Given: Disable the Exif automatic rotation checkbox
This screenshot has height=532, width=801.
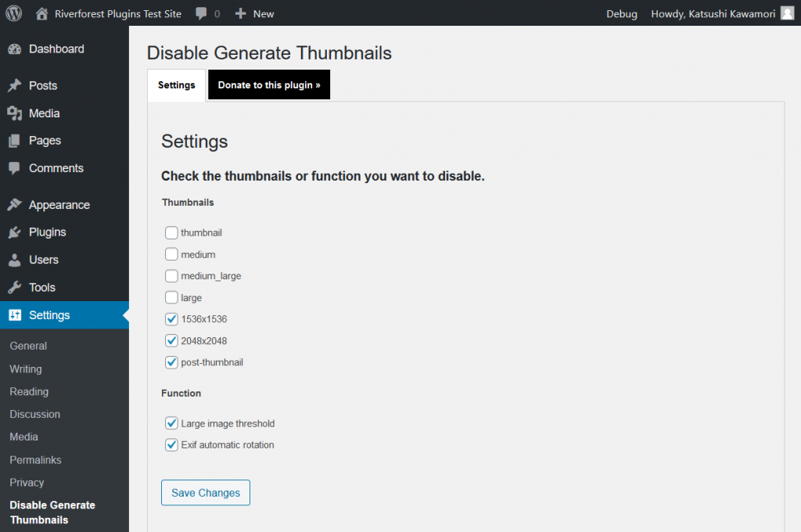Looking at the screenshot, I should coord(171,445).
